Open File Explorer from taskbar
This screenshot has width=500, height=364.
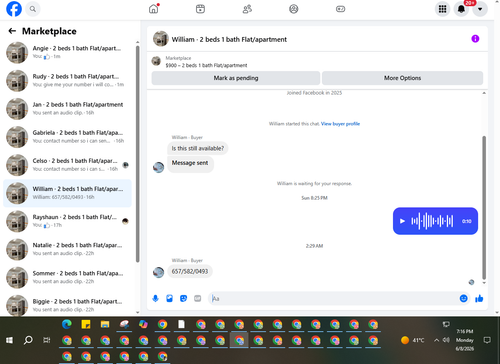point(105,324)
